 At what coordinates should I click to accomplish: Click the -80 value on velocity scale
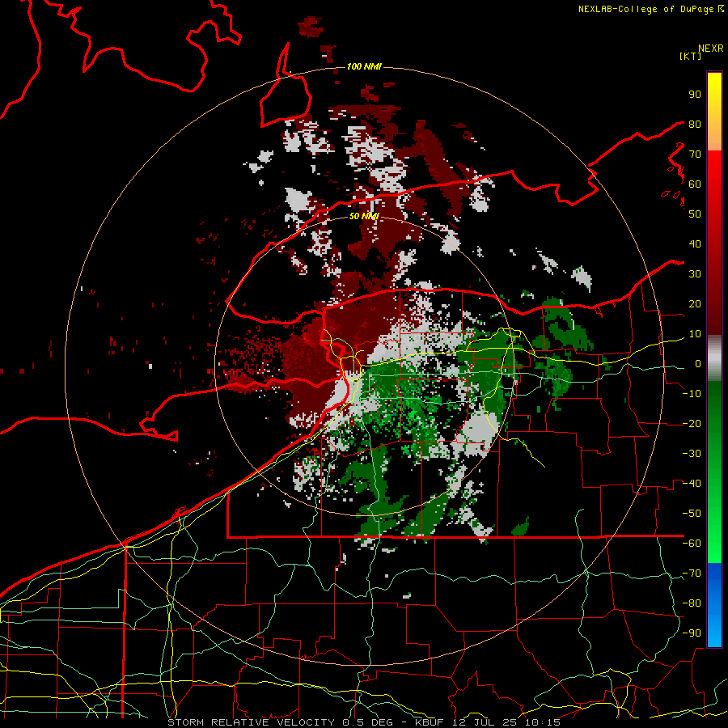click(692, 603)
